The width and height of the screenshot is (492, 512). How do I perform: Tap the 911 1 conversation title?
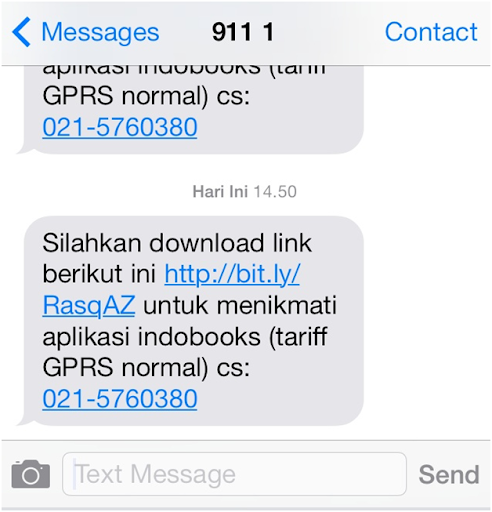tap(243, 32)
